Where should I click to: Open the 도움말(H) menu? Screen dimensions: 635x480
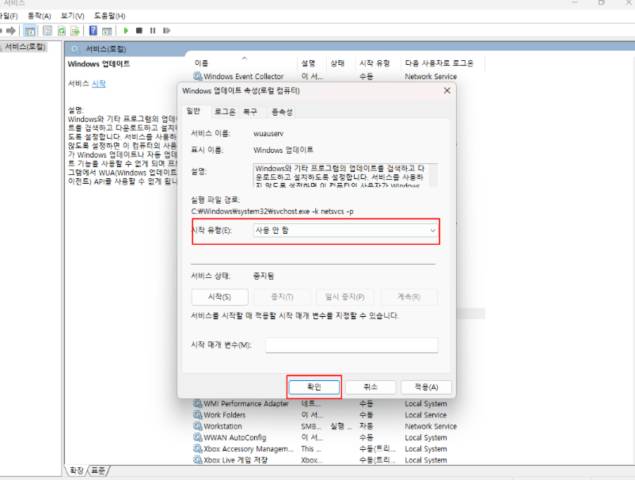(109, 16)
